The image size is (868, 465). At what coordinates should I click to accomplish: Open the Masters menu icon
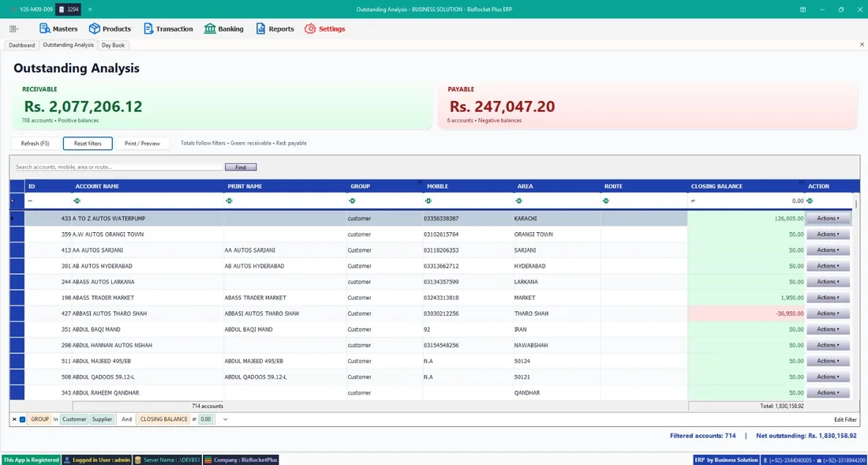pyautogui.click(x=44, y=28)
